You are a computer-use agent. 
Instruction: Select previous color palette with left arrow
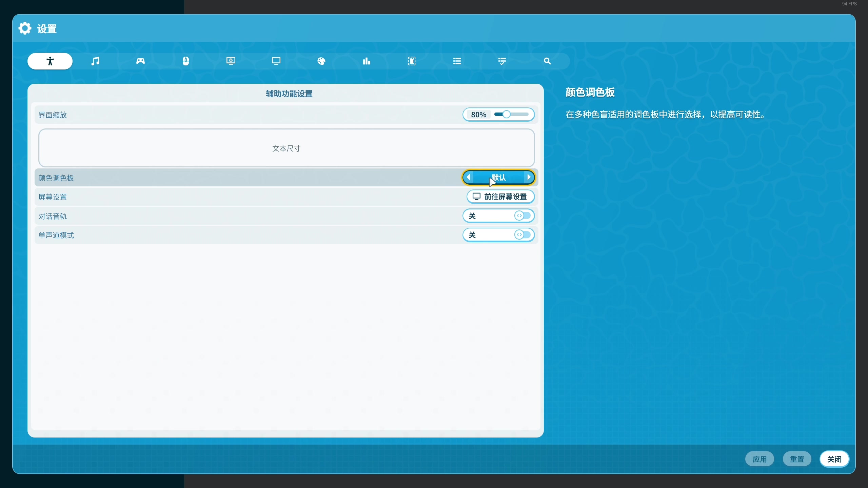[469, 177]
